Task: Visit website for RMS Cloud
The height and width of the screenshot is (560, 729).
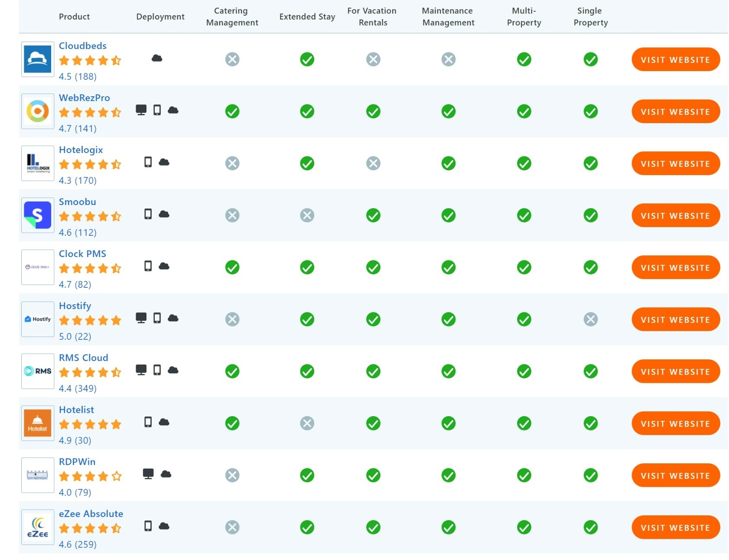Action: [x=675, y=371]
